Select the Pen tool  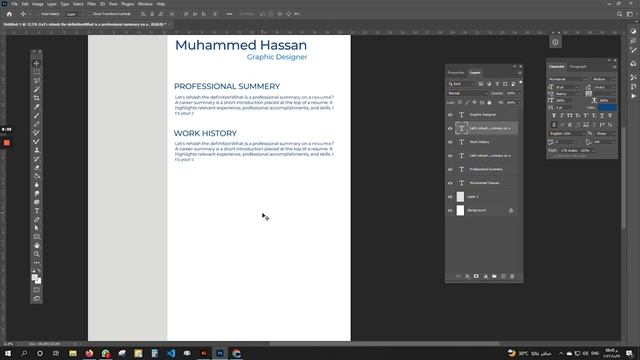click(x=37, y=220)
